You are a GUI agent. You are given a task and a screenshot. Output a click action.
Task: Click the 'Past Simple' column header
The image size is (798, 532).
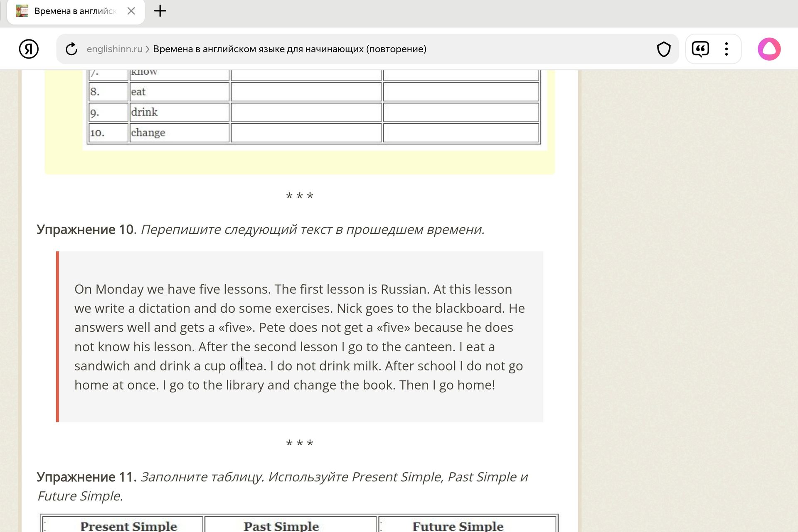tap(281, 526)
